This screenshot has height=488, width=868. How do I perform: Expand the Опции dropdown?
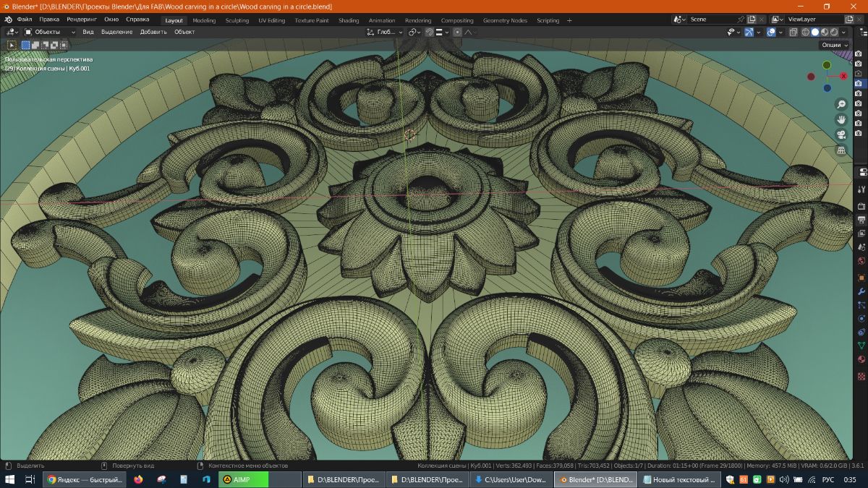(833, 45)
